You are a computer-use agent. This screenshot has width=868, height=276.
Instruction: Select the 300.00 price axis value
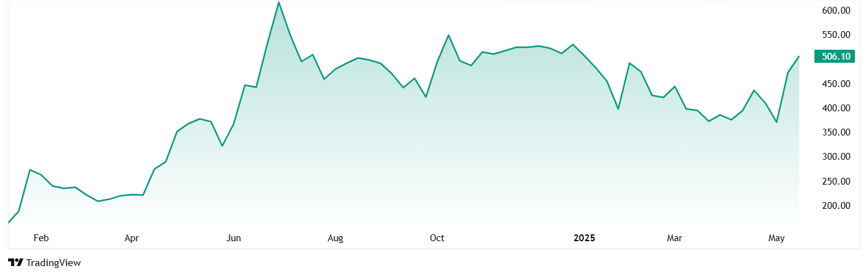pos(836,157)
